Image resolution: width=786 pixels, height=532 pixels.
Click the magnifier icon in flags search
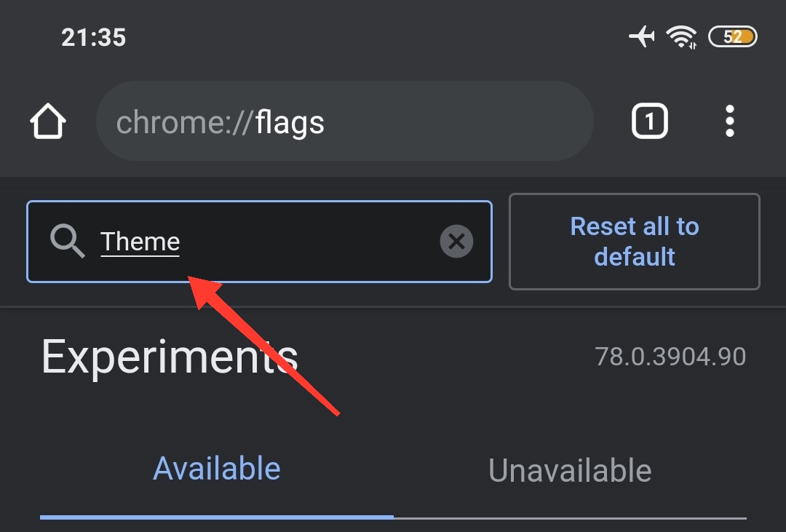[x=68, y=241]
